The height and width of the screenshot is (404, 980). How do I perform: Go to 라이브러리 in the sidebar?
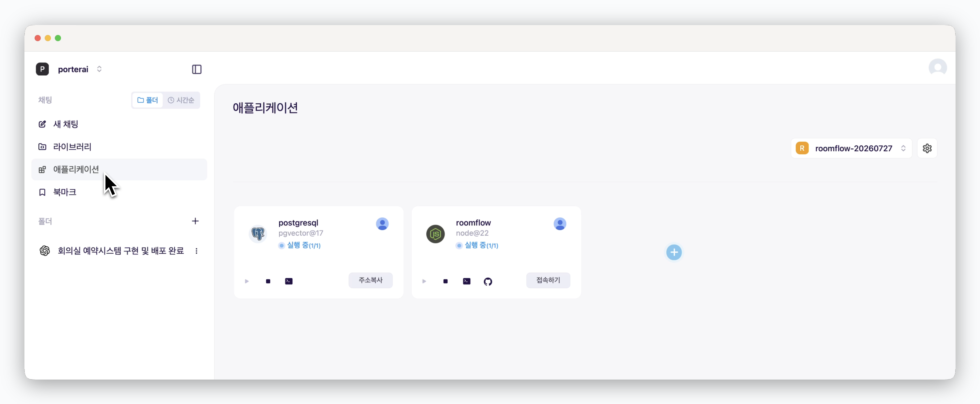(x=119, y=146)
